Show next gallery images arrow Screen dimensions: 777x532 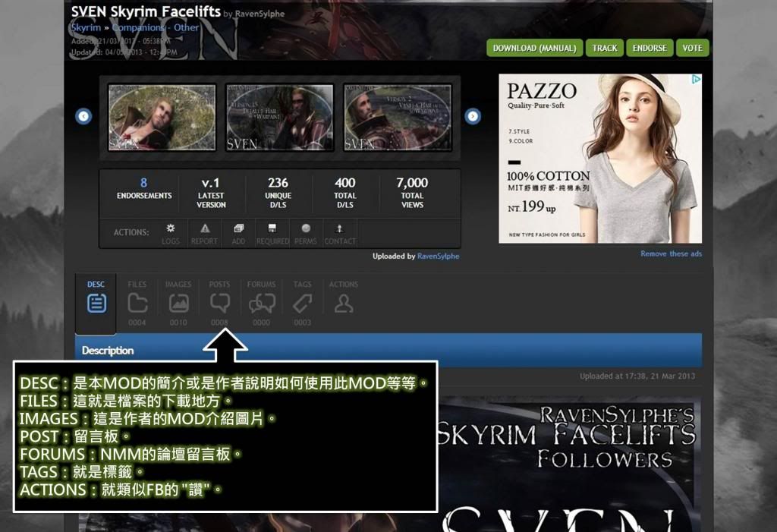pos(473,116)
